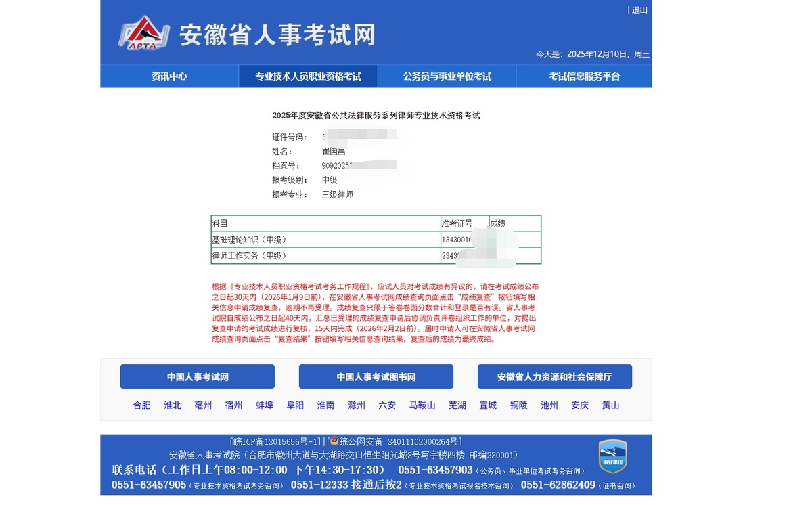Click 退出 to log out
The width and height of the screenshot is (812, 505).
click(639, 10)
